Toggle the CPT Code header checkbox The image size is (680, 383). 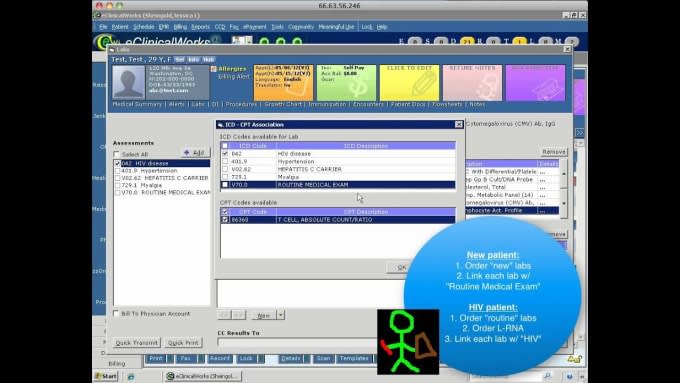(225, 212)
